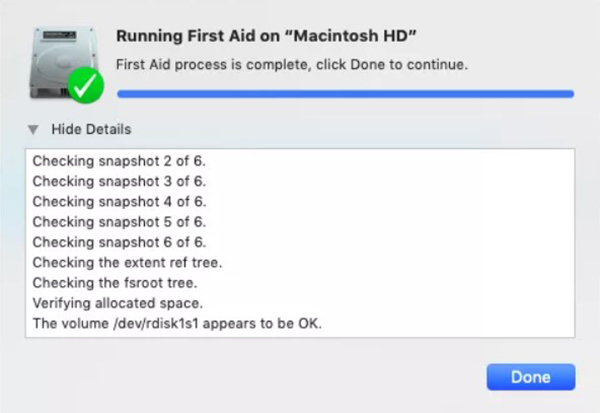
Task: Select log line Checking the fsroot tree
Action: (x=115, y=283)
